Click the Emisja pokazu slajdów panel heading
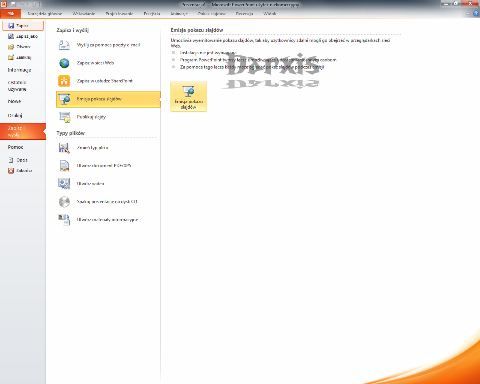The width and height of the screenshot is (480, 384). coord(197,30)
